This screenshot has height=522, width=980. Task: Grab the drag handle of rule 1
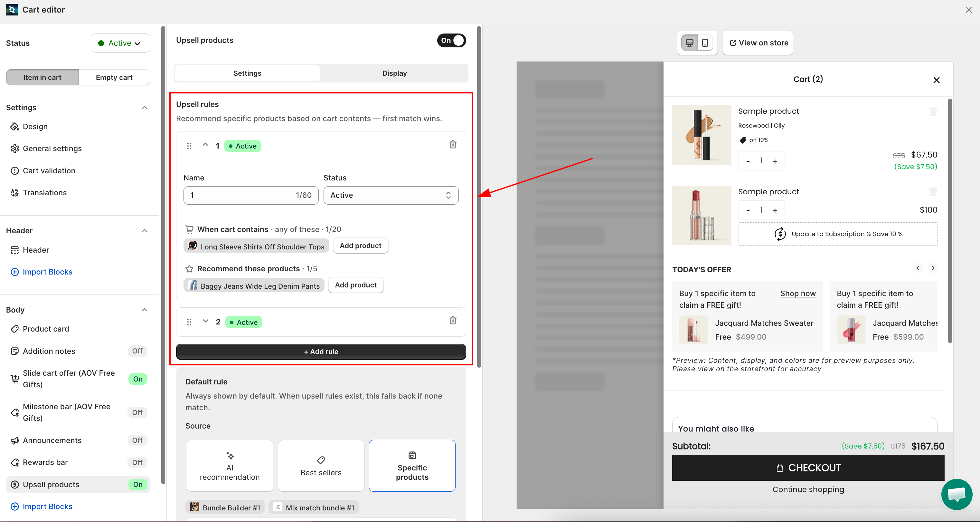(189, 146)
